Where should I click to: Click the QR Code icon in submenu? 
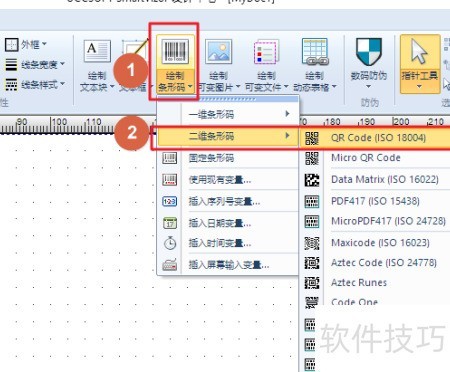coord(312,138)
